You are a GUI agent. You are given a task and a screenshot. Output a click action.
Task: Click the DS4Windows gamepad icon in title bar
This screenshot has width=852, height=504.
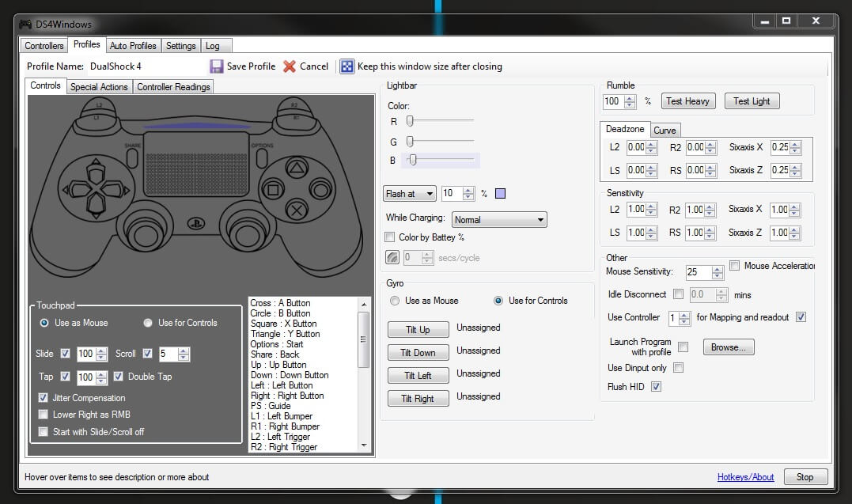[25, 25]
